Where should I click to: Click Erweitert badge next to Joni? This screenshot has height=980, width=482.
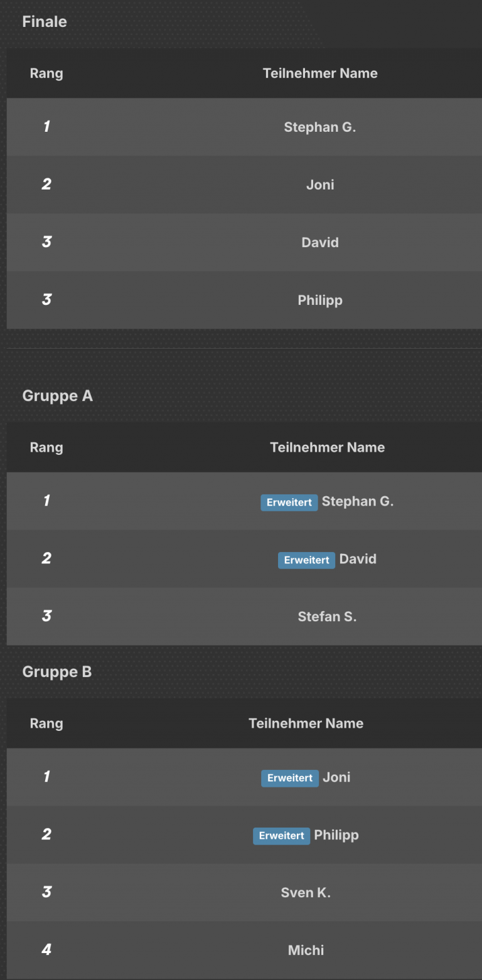point(289,778)
